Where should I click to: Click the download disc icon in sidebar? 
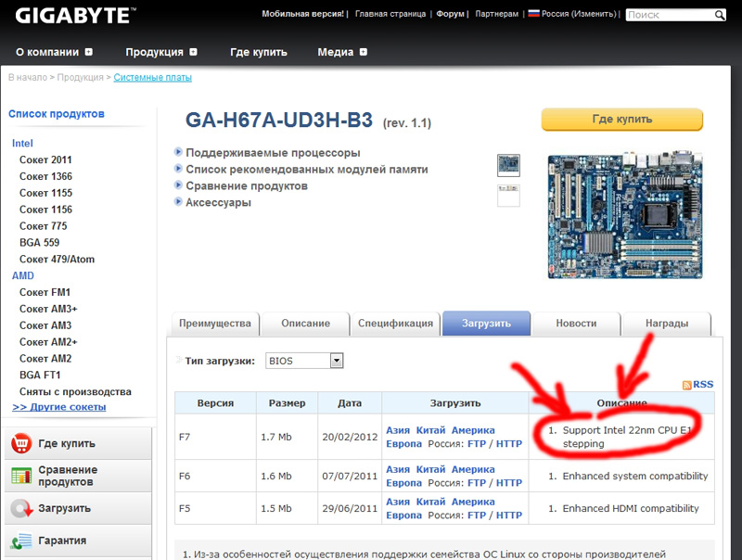pyautogui.click(x=21, y=508)
